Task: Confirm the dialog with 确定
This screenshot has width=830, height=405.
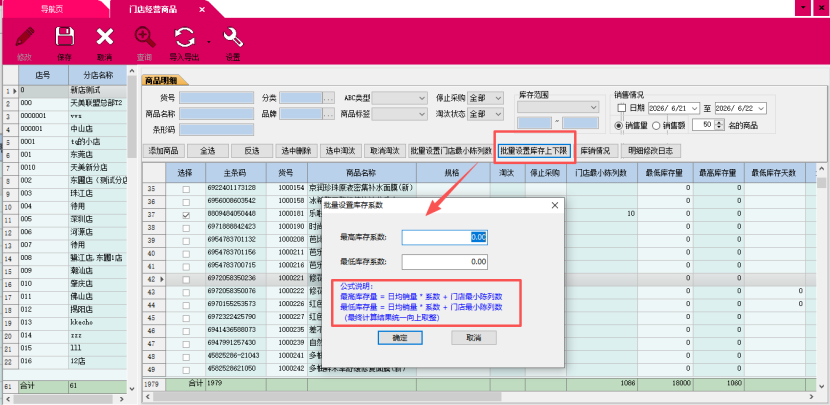Action: [400, 338]
